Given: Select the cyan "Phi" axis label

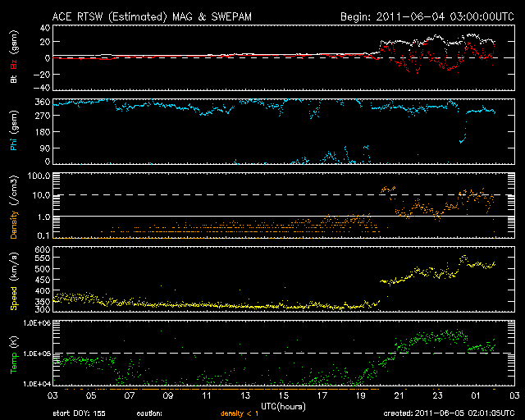Looking at the screenshot, I should 14,143.
